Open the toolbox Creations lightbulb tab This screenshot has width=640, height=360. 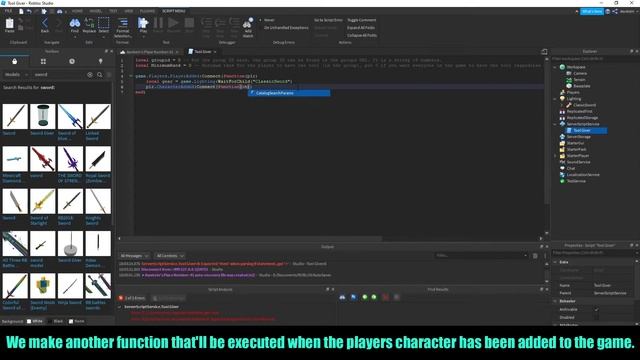[x=100, y=61]
